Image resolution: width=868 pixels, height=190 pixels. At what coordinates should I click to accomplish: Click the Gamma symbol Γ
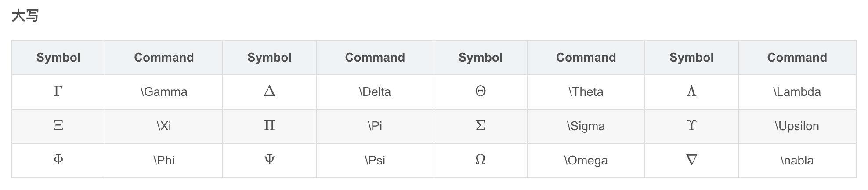[58, 91]
